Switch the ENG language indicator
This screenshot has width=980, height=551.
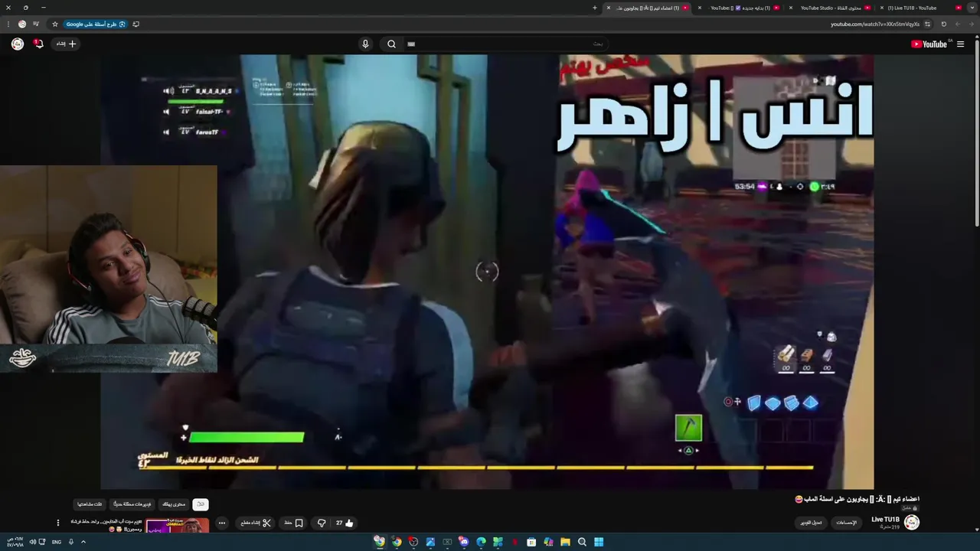coord(57,542)
